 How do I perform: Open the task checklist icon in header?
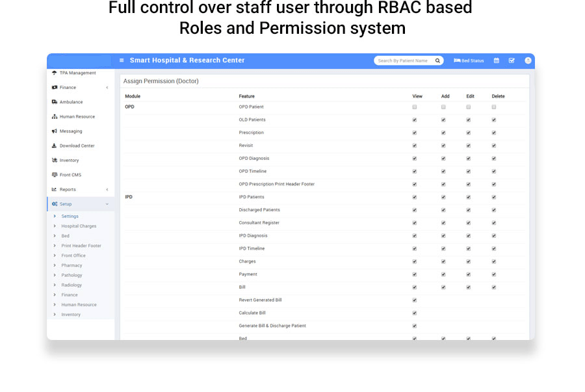click(x=512, y=60)
